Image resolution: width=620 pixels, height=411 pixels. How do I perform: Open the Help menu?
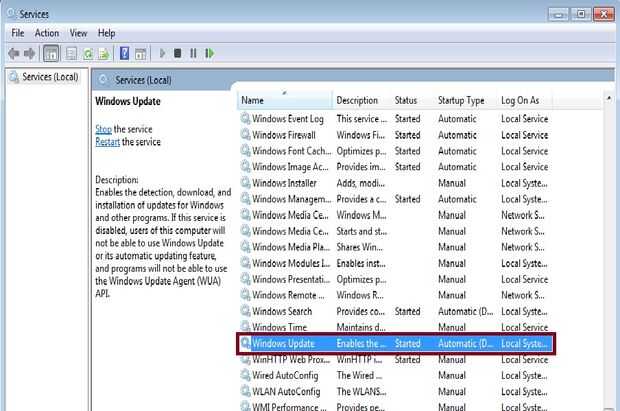(106, 33)
